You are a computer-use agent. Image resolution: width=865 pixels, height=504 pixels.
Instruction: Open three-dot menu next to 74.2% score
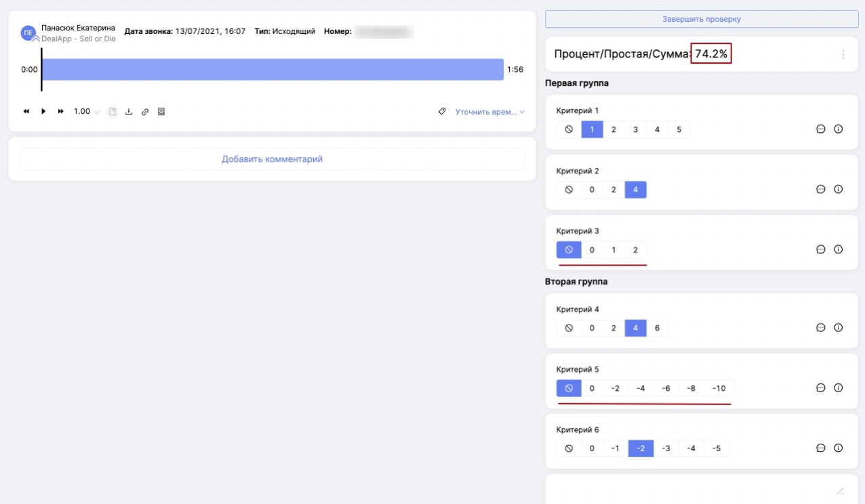point(843,55)
